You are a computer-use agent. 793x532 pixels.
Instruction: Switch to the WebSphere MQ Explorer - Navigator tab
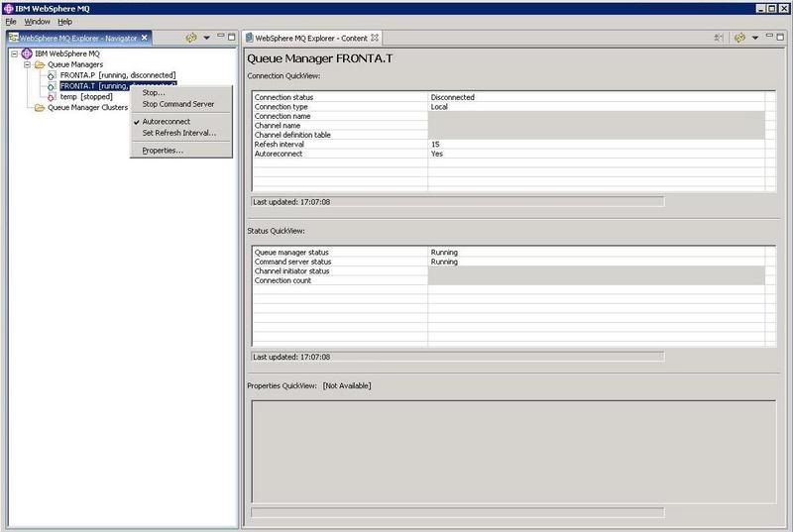pyautogui.click(x=78, y=38)
